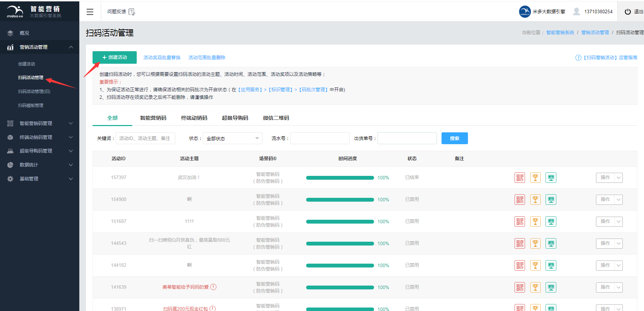
Task: Select 创建活动 in the sidebar
Action: [27, 64]
